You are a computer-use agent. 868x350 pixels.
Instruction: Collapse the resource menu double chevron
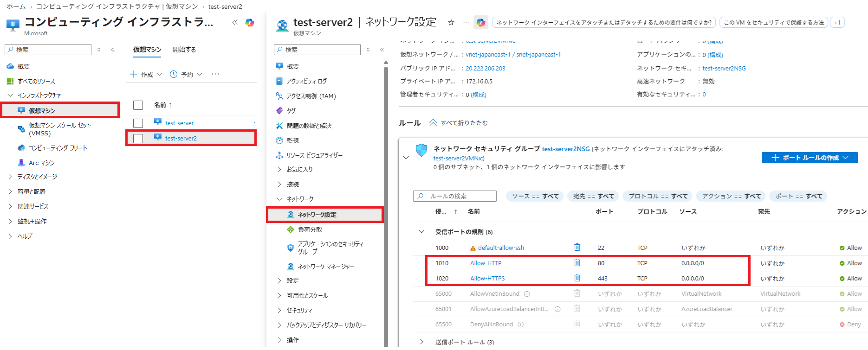(x=382, y=50)
